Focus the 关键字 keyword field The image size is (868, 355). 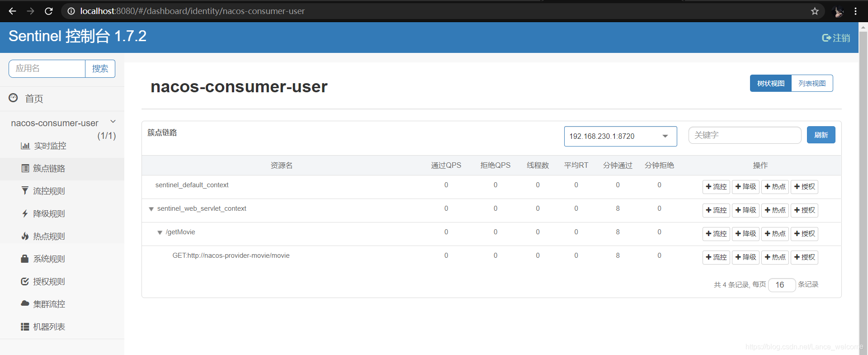click(745, 135)
